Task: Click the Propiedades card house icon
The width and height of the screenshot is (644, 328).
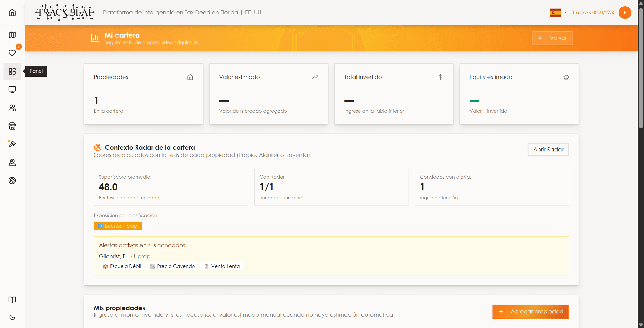Action: 190,77
